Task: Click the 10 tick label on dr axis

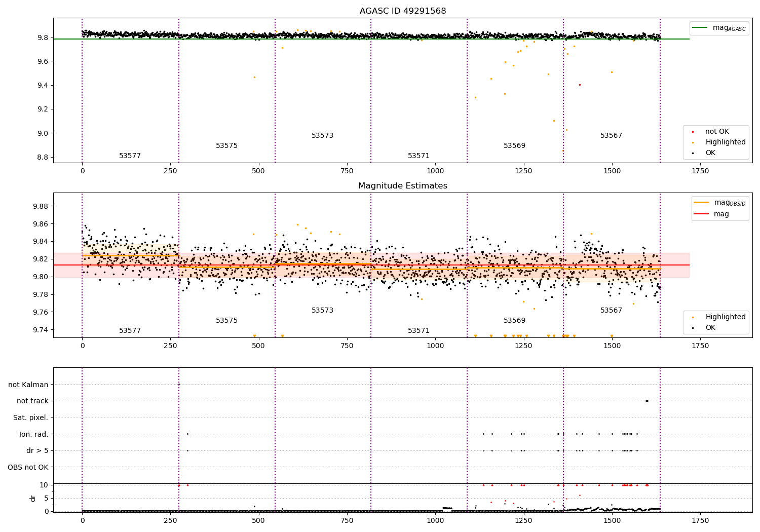Action: [44, 485]
